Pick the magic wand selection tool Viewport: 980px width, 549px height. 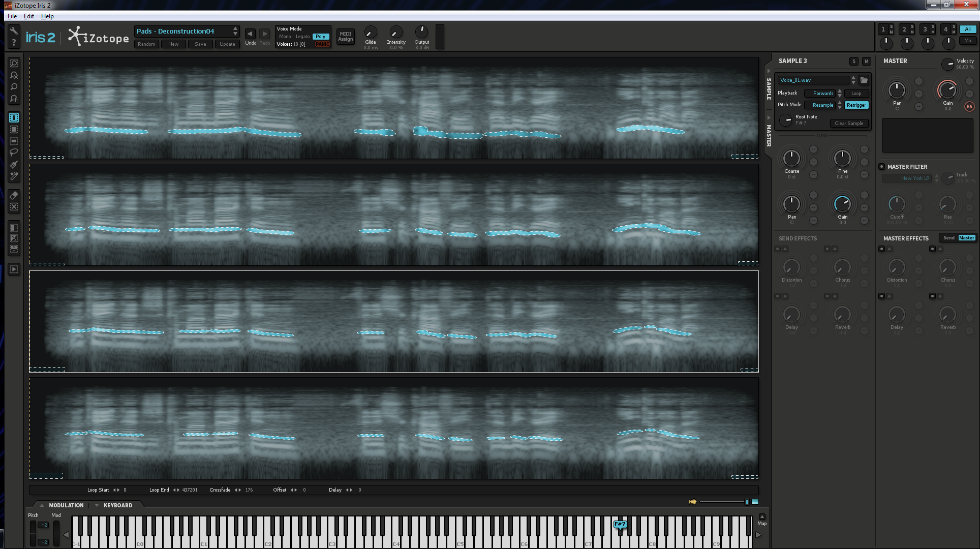[14, 176]
